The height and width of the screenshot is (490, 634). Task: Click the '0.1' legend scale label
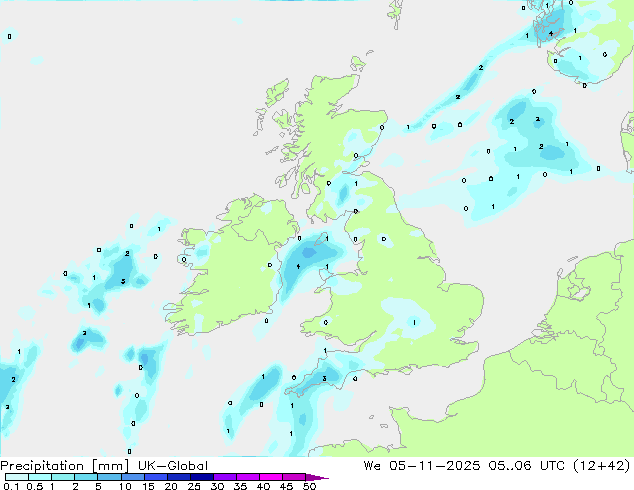[11, 486]
